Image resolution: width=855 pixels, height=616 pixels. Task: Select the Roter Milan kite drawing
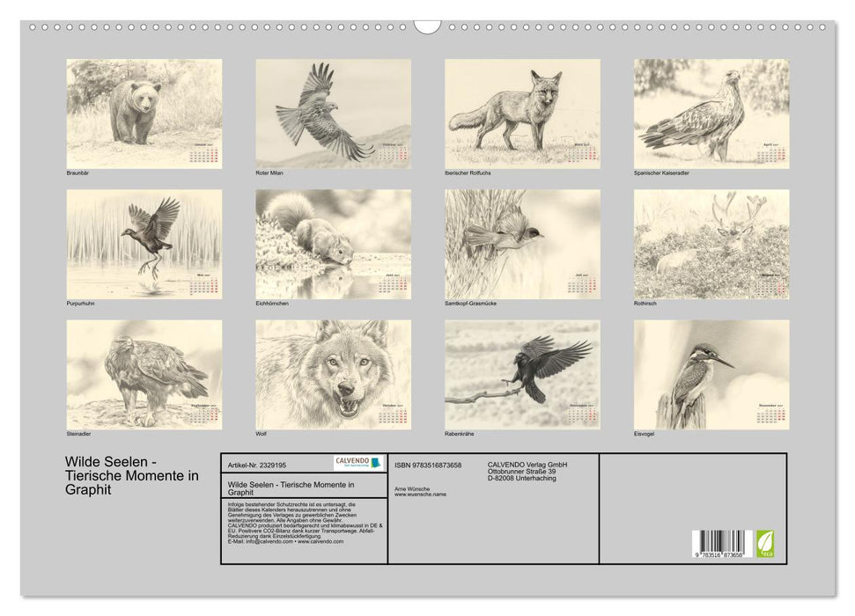tap(333, 114)
